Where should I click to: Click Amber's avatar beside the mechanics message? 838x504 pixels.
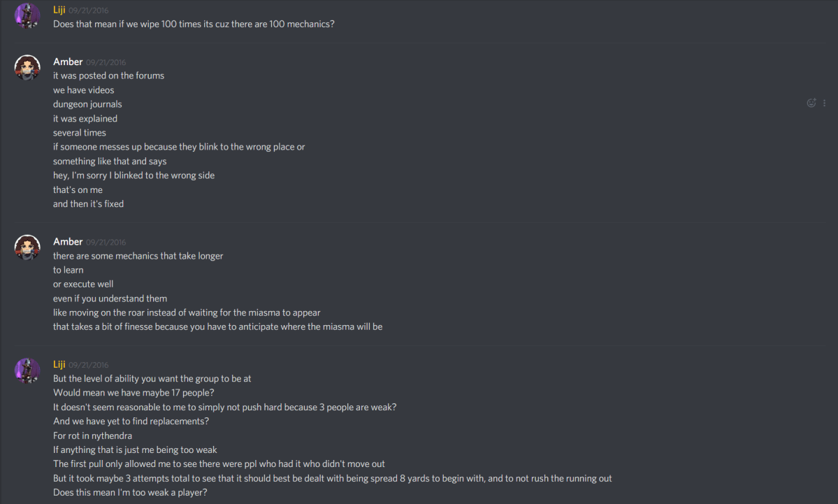tap(27, 247)
